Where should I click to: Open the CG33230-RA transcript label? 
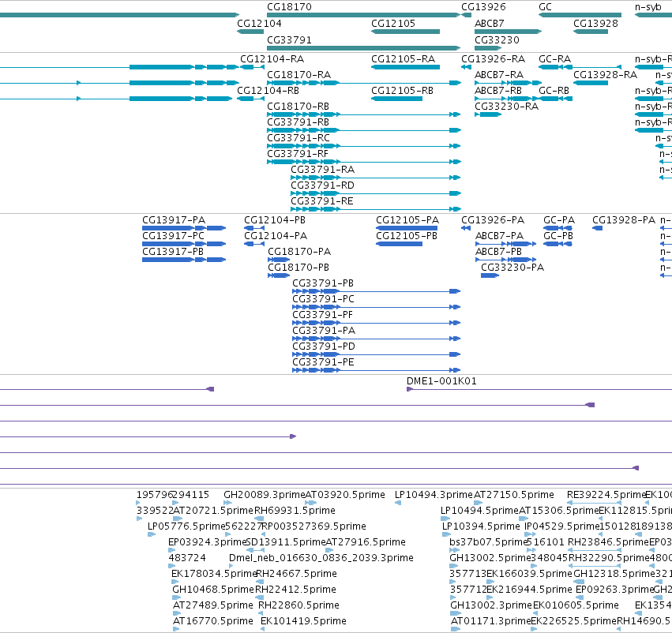click(507, 107)
